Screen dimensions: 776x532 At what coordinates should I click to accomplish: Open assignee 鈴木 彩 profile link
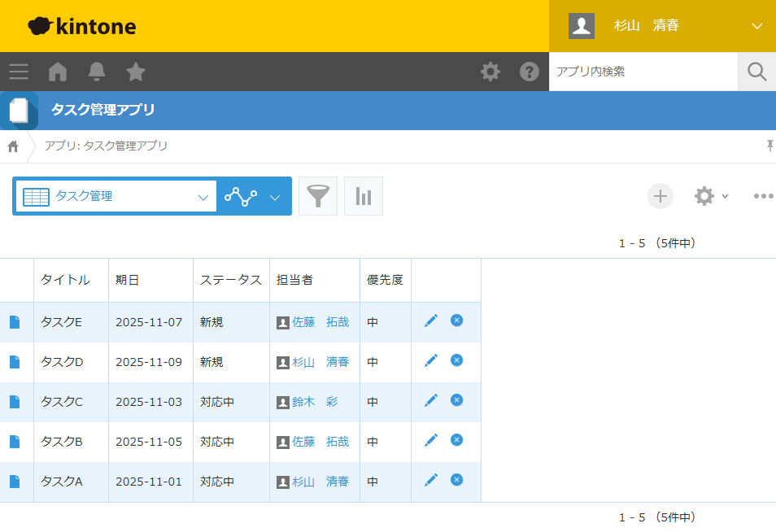pos(314,401)
